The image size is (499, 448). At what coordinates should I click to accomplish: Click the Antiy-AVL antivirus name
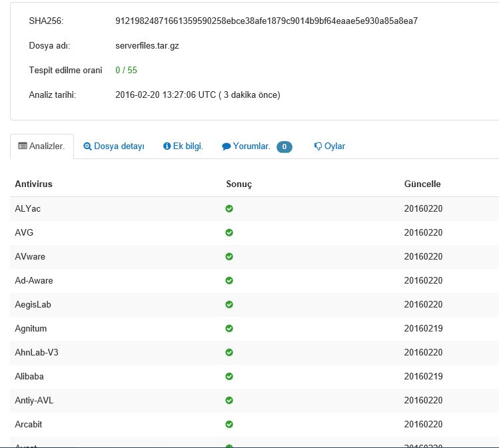[x=34, y=400]
